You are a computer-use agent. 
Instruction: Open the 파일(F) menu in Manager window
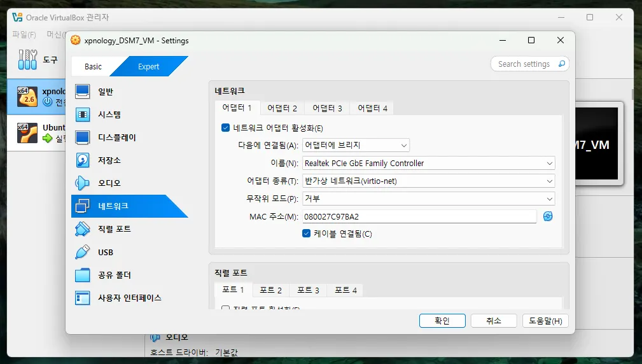[24, 34]
